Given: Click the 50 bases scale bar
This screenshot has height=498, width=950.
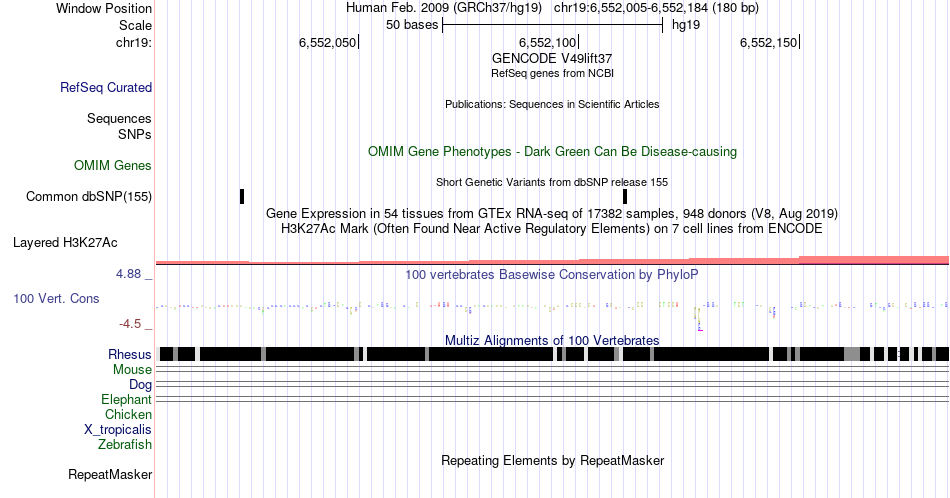Looking at the screenshot, I should (553, 25).
